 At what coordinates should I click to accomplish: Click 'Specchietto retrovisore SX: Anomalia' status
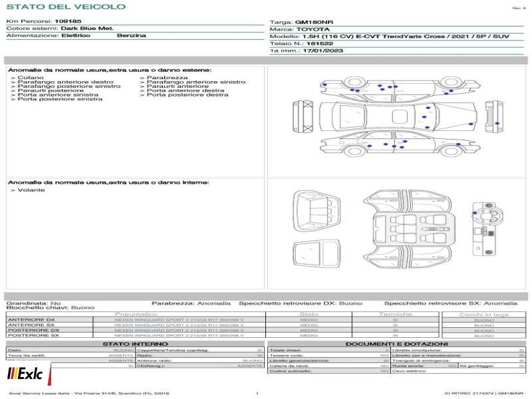(451, 303)
